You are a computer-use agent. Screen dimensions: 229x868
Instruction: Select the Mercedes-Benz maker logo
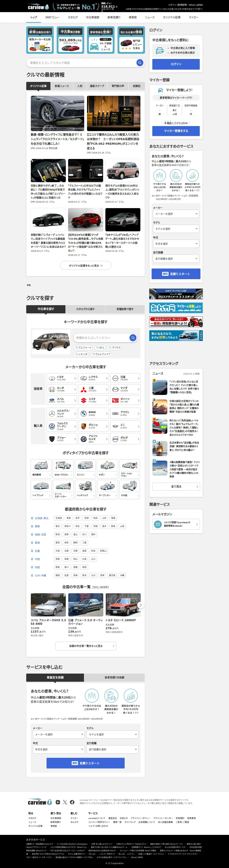tap(52, 413)
